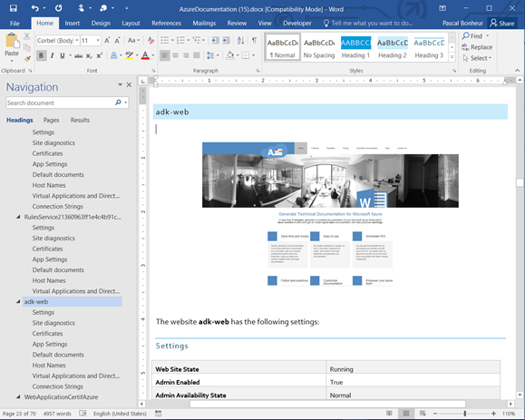Increase paragraph indent
Image resolution: width=525 pixels, height=420 pixels.
point(227,41)
